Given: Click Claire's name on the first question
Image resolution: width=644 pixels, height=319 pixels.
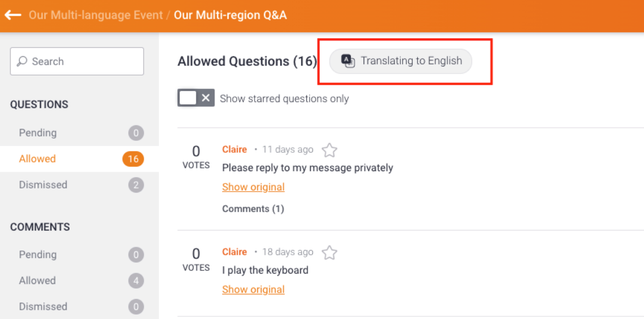Looking at the screenshot, I should click(x=234, y=150).
